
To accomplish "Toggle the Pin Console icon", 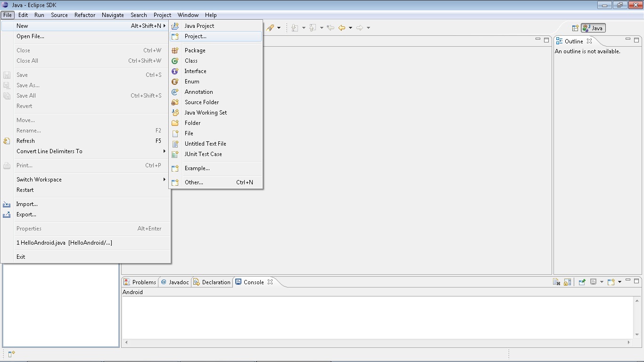I will pos(582,282).
